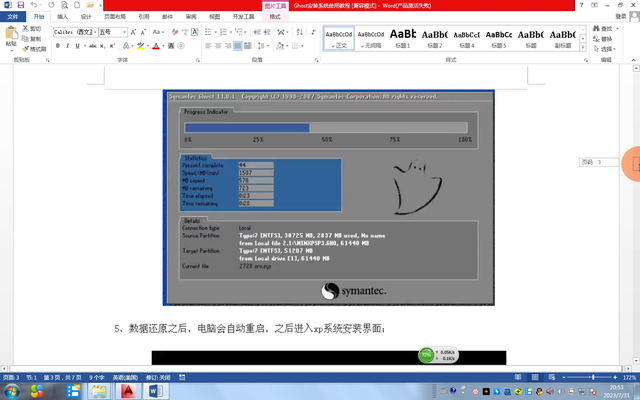Toggle distributed alignment
This screenshot has height=400, width=640.
click(247, 46)
